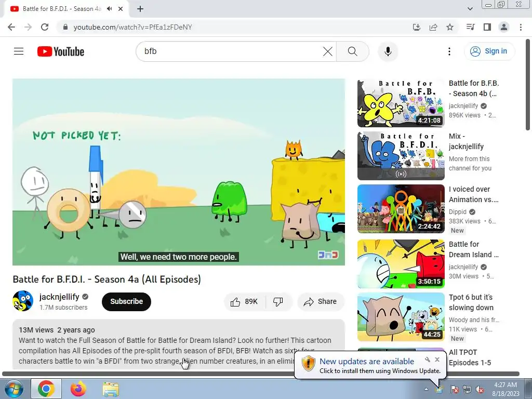Click the video player to pause
532x399 pixels.
[x=179, y=171]
